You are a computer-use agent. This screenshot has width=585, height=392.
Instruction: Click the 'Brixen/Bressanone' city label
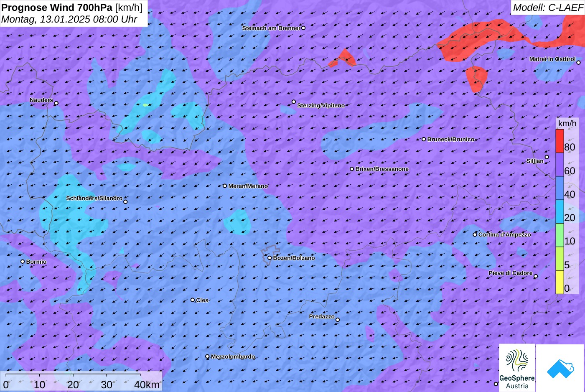(x=382, y=169)
